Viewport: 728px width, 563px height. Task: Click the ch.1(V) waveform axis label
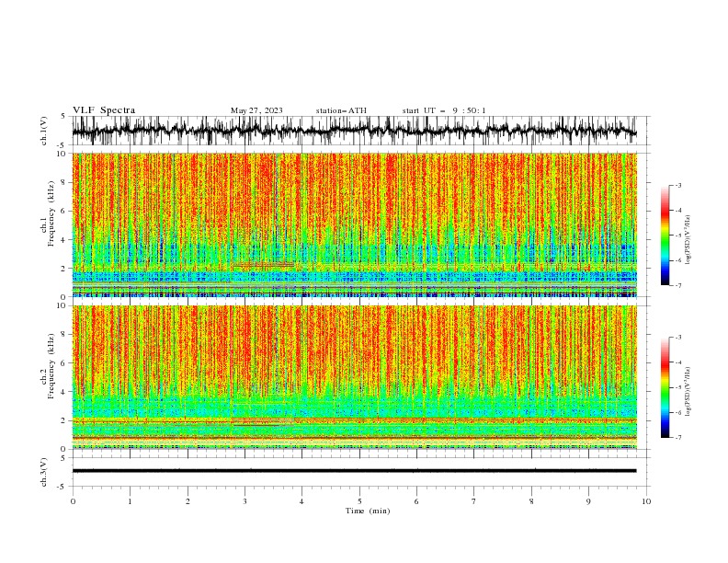pos(44,131)
